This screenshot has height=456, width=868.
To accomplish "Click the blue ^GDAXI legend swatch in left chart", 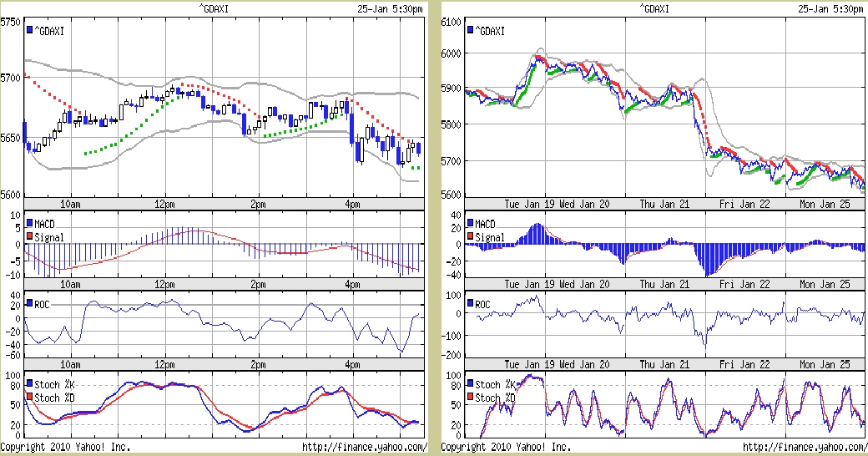I will point(29,30).
